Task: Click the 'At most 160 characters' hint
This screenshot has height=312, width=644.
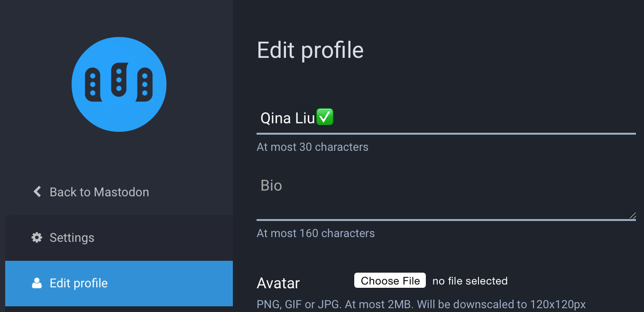Action: tap(316, 233)
